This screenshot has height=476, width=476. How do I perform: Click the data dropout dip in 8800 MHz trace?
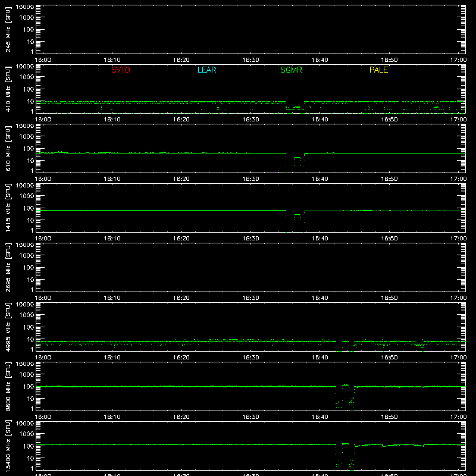click(345, 397)
